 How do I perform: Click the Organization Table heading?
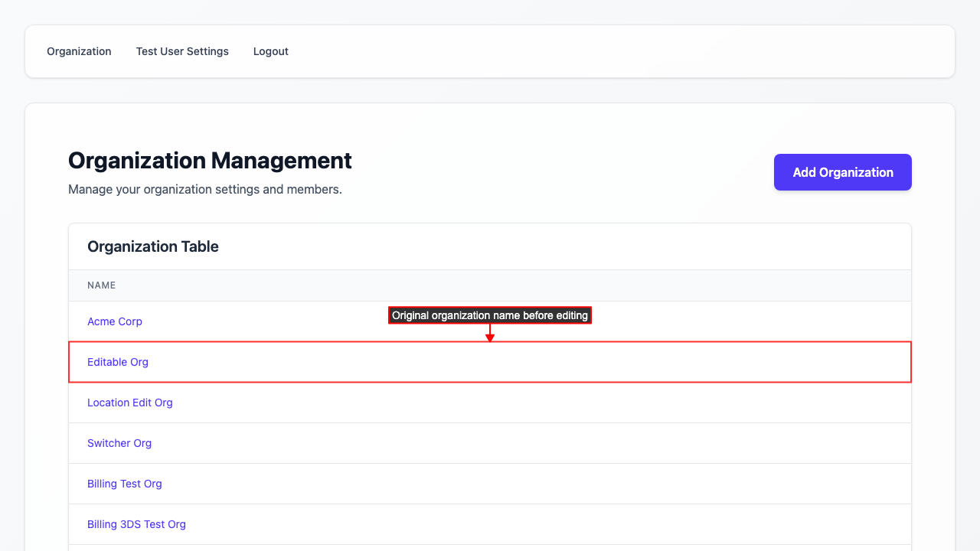click(153, 246)
